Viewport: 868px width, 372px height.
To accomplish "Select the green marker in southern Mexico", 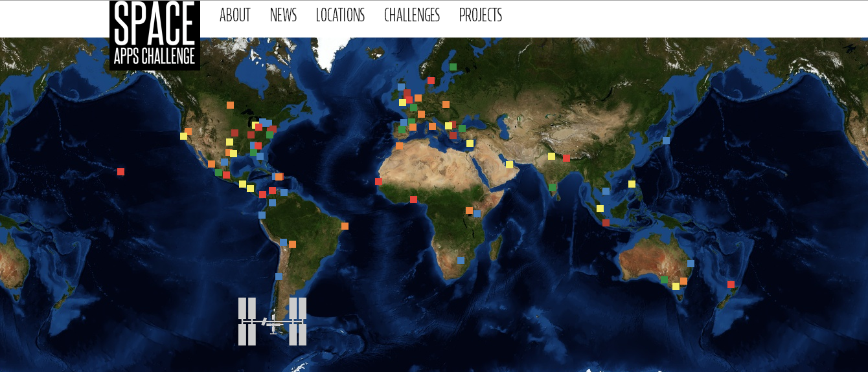I will coord(218,172).
